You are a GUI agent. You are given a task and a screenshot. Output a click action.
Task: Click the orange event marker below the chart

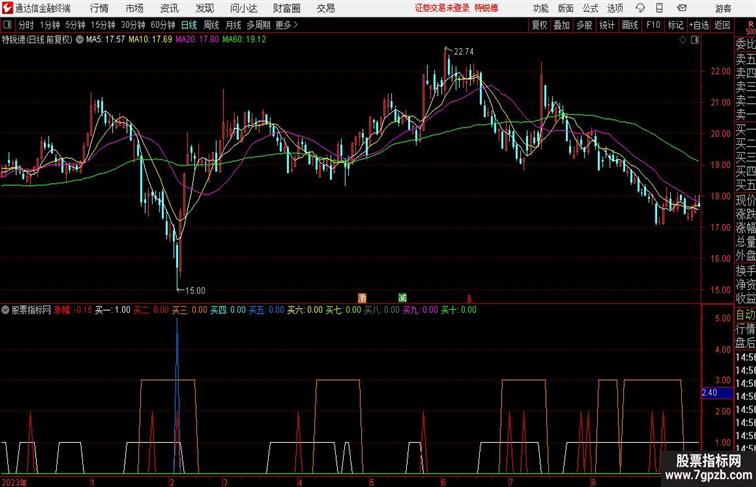(x=362, y=298)
